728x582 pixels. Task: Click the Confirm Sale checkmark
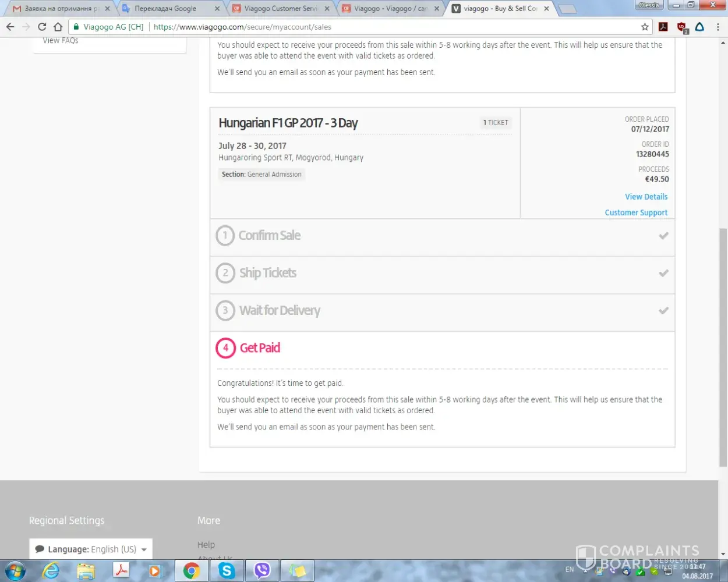pos(663,236)
